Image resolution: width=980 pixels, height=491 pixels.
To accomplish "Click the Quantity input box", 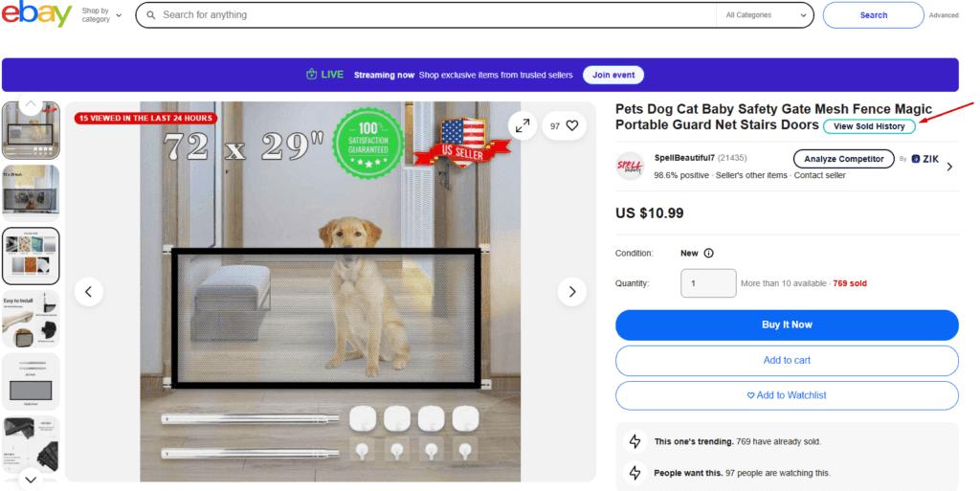I will (708, 283).
